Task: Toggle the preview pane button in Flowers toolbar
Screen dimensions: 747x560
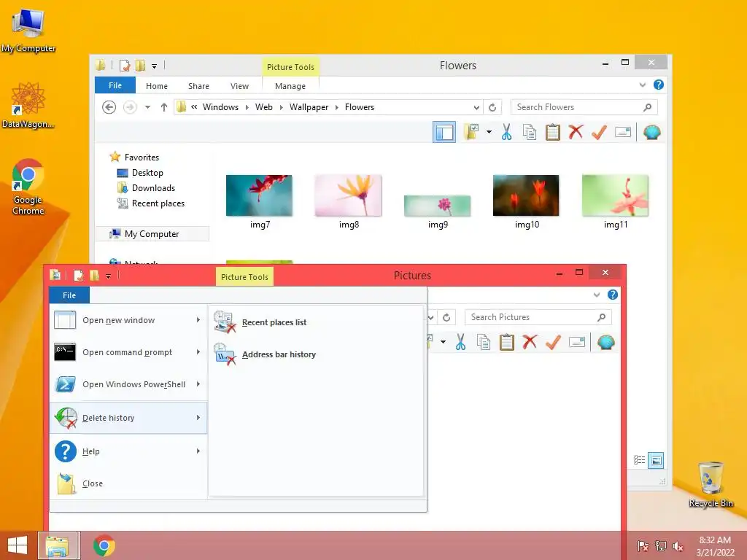Action: [444, 132]
